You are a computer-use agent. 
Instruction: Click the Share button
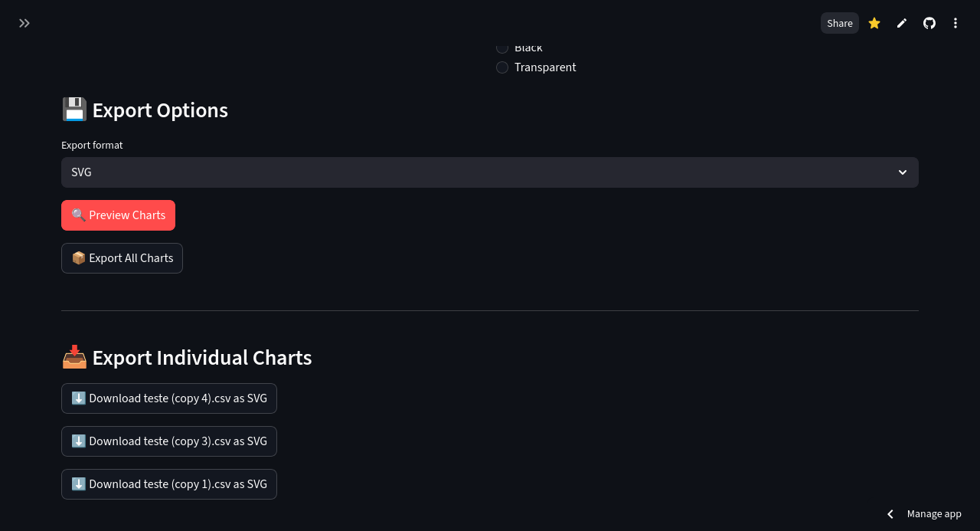pyautogui.click(x=840, y=23)
